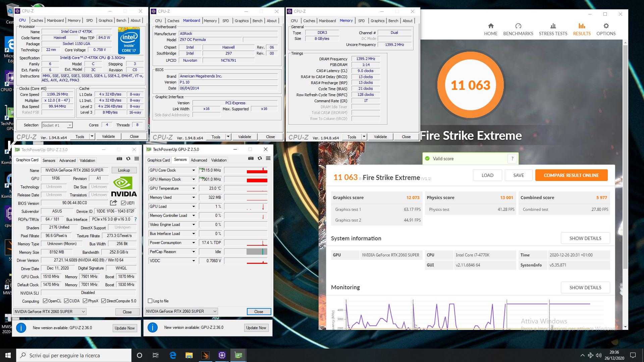Click the BIOS share/export icon in GPU-Z
This screenshot has width=644, height=362.
pyautogui.click(x=113, y=203)
